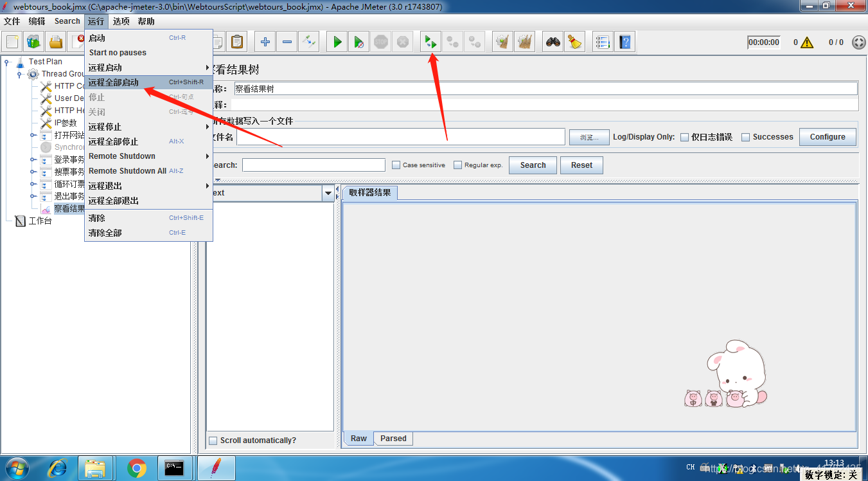Enable the Regular exp. checkbox
The height and width of the screenshot is (481, 868).
(x=457, y=165)
